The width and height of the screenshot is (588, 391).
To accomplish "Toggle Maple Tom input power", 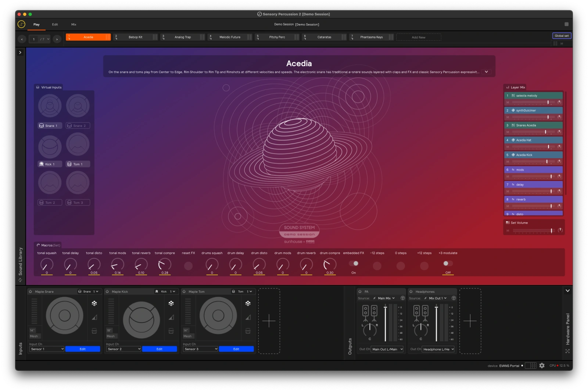I will click(x=184, y=292).
